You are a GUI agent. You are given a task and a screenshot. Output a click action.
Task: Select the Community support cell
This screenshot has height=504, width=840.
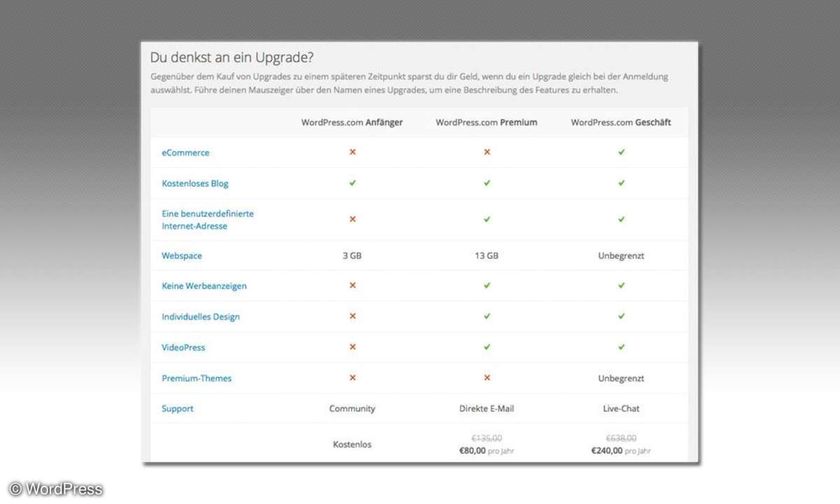tap(352, 409)
